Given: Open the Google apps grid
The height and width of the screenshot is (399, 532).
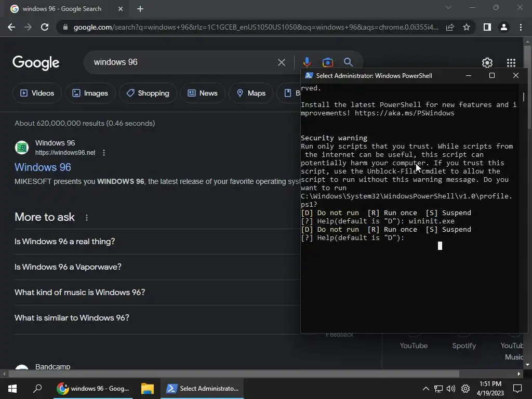Looking at the screenshot, I should click(x=511, y=63).
